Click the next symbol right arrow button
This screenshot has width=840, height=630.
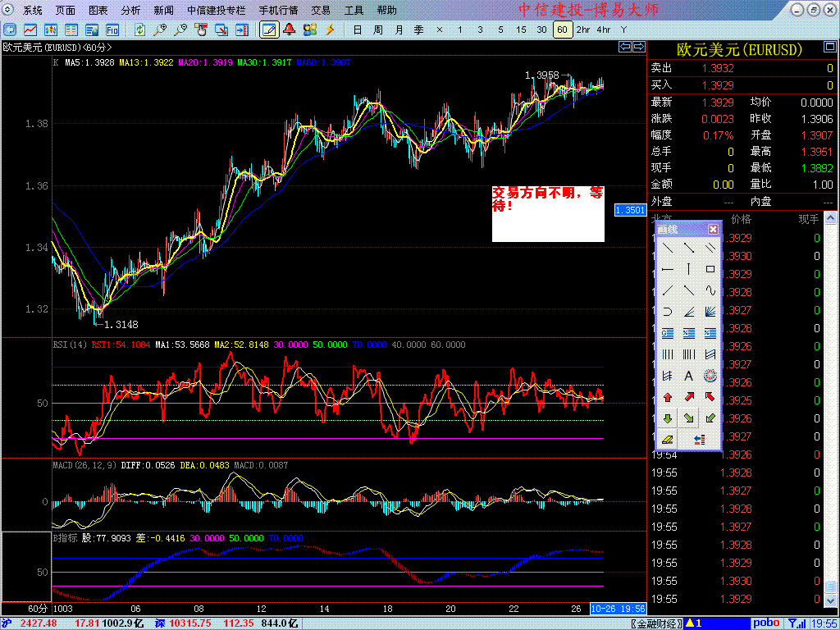(x=637, y=48)
